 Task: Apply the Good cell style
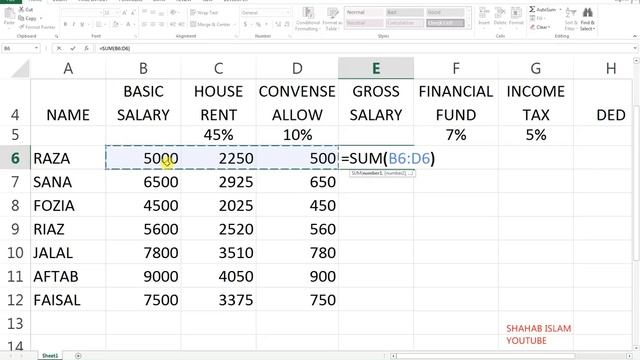[445, 13]
